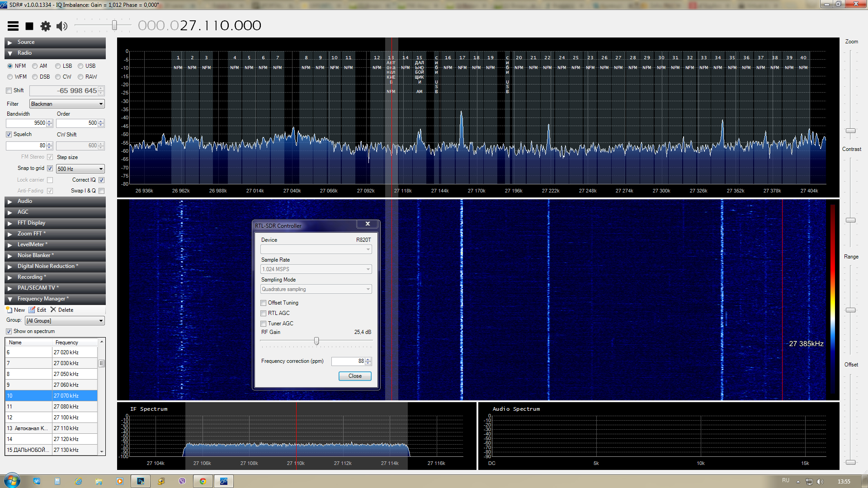Open the Filter type Blackman dropdown
Screen dimensions: 868x488
67,104
